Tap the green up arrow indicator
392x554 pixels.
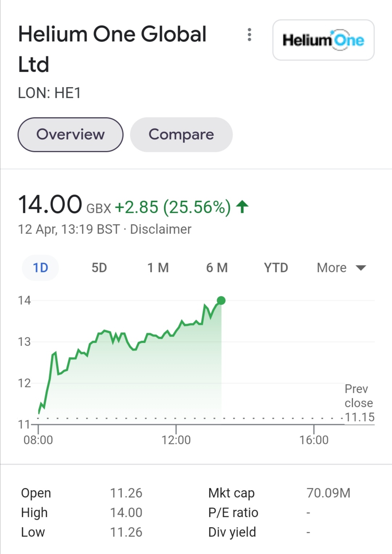(x=242, y=207)
